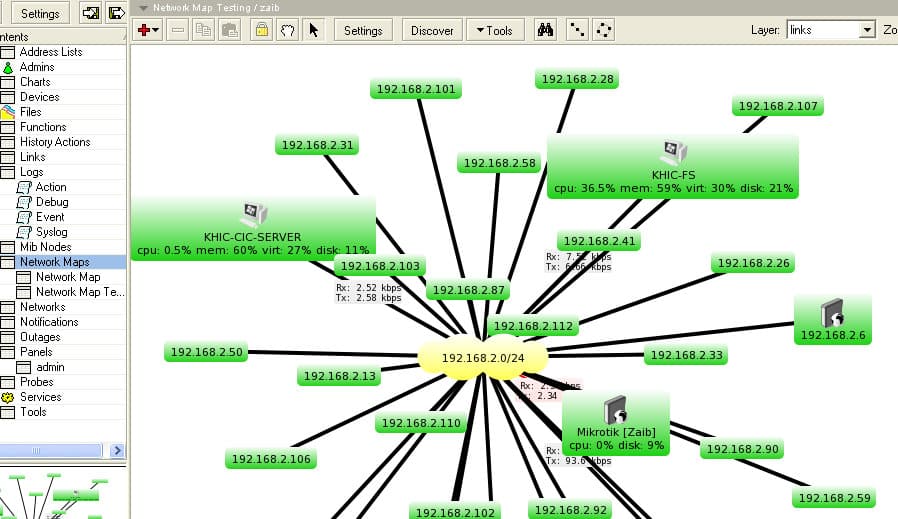Click the Discover button
The height and width of the screenshot is (519, 898).
432,30
